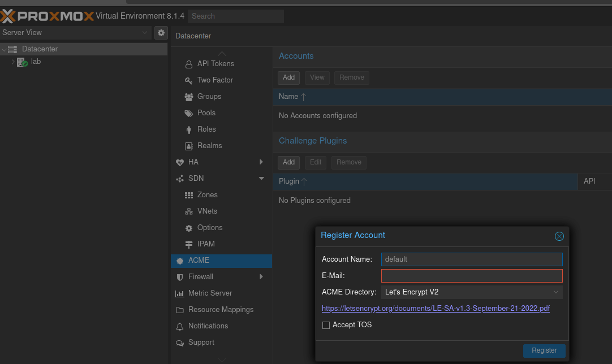Focus the Account Name field

(x=472, y=259)
